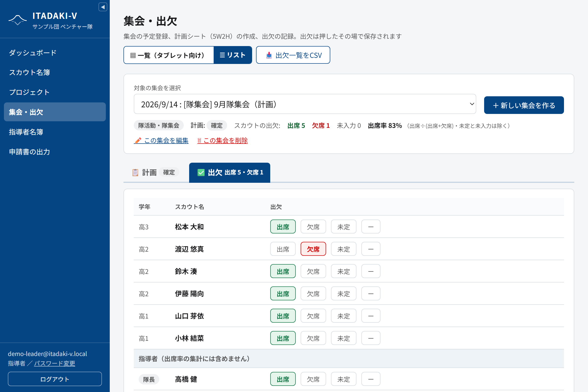Clear 小林 結菜 attendance with the dash button
Screen dimensions: 588x392
(x=371, y=338)
